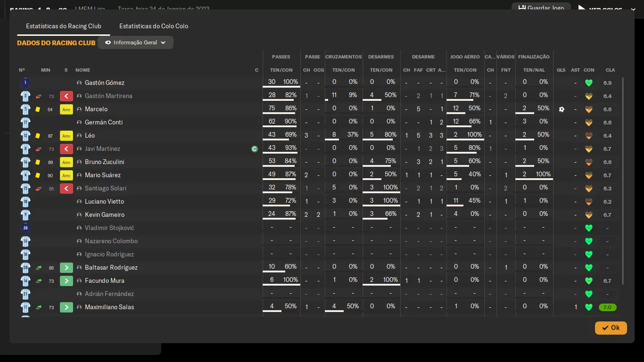Click the condition heart for Luciano Vietto
This screenshot has height=362, width=644.
coord(588,202)
